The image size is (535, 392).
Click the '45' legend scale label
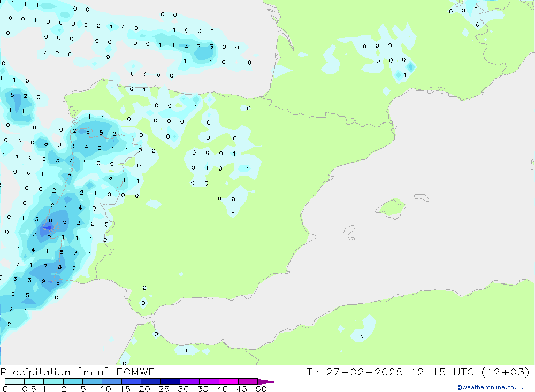242,389
